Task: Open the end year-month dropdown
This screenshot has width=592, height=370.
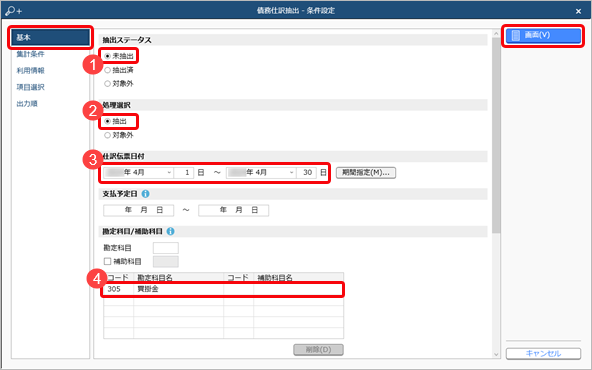Action: coord(291,173)
